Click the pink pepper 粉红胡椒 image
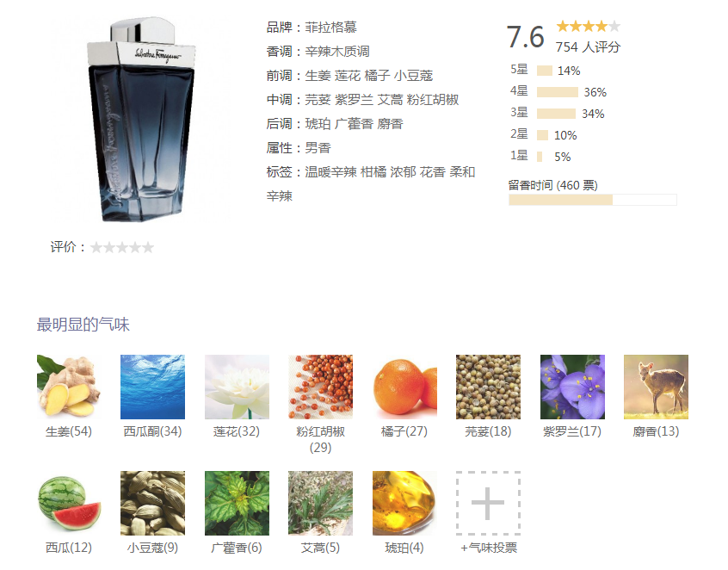The width and height of the screenshot is (728, 570). point(320,387)
